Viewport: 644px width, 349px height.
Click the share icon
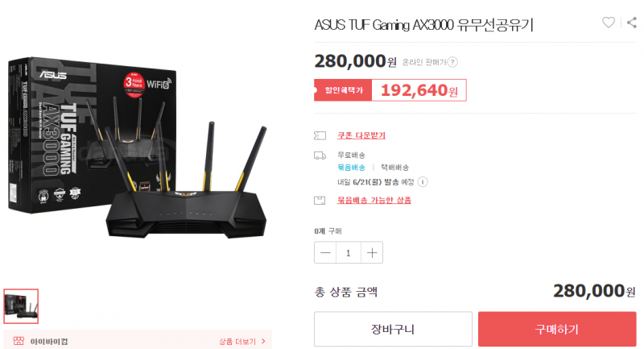click(x=632, y=23)
